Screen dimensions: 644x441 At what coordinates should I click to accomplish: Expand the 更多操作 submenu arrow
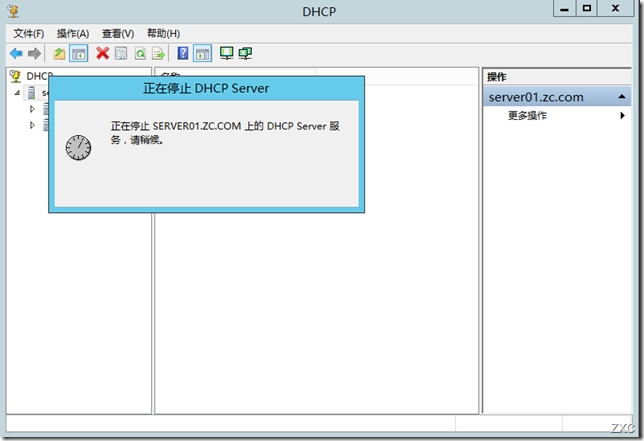tap(623, 116)
